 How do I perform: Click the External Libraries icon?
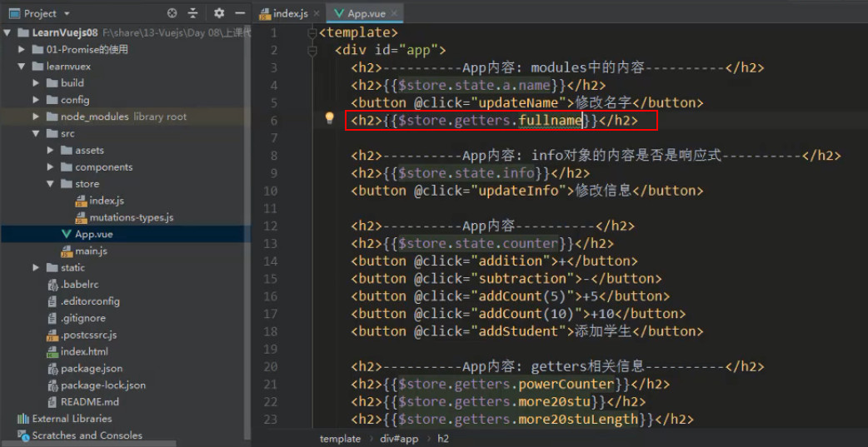23,419
